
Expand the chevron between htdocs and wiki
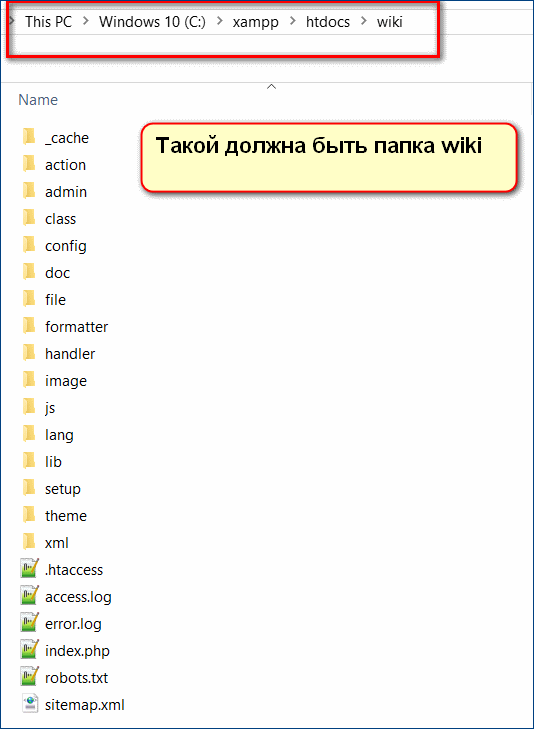(x=363, y=21)
